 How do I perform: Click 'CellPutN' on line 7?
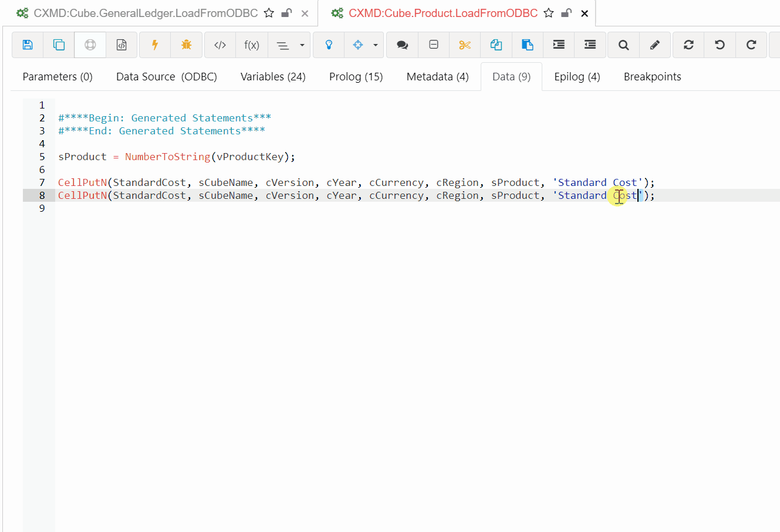pos(82,182)
